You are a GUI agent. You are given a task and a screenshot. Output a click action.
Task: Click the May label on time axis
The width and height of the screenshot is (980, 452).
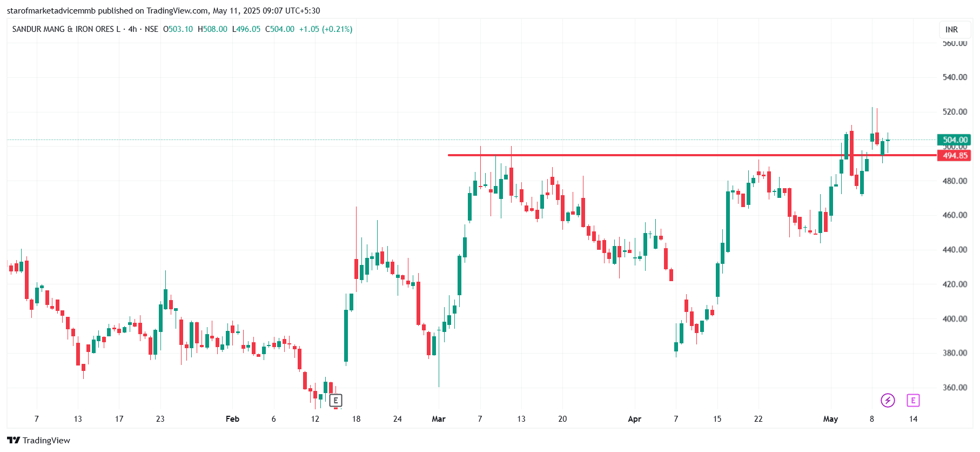830,419
